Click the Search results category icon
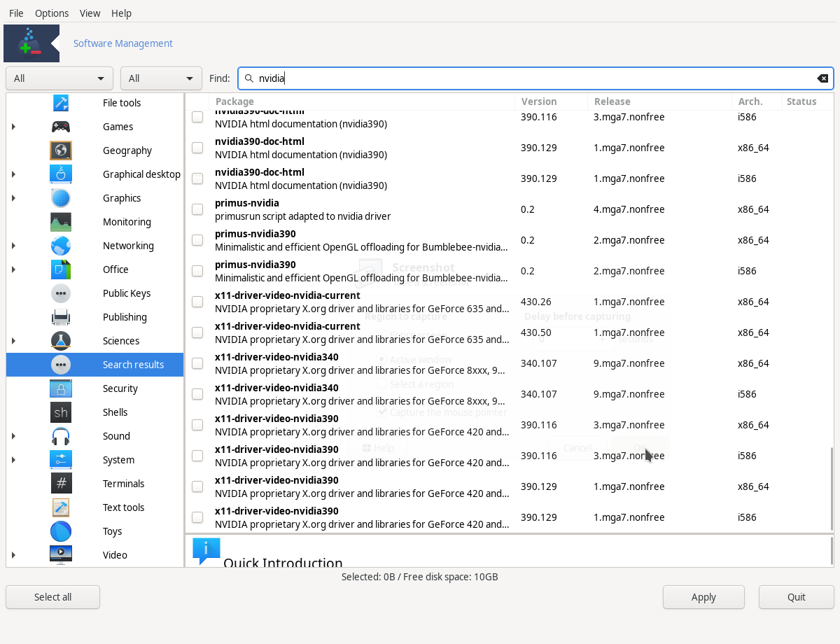Image resolution: width=840 pixels, height=644 pixels. click(61, 365)
